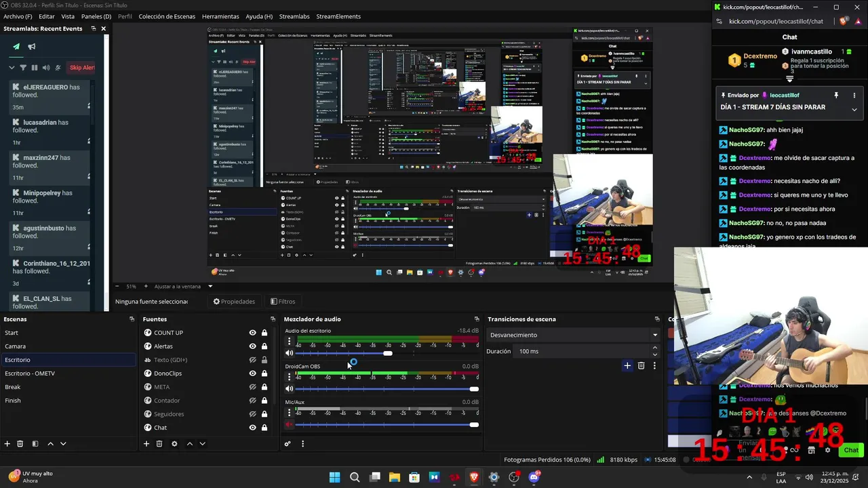This screenshot has width=868, height=488.
Task: Open the preview scaling dropdown arrow
Action: click(210, 287)
